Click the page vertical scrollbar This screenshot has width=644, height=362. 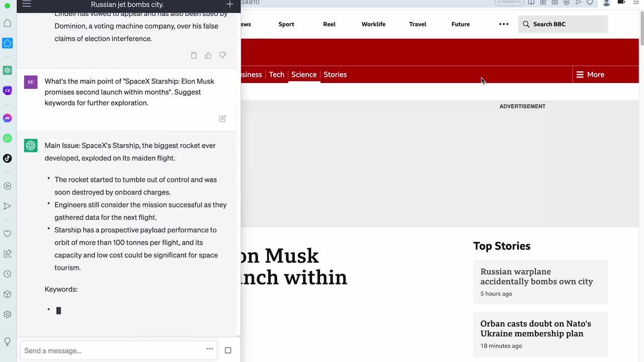pos(641,28)
